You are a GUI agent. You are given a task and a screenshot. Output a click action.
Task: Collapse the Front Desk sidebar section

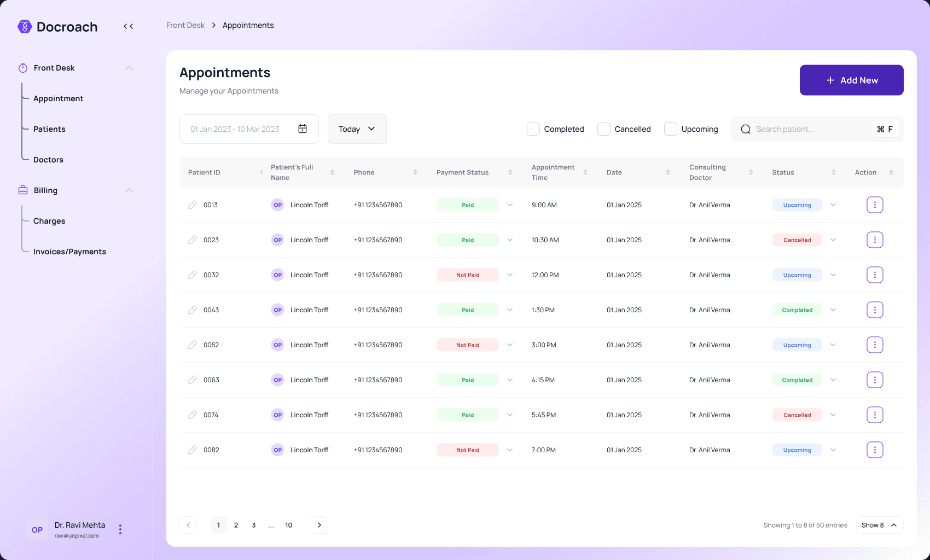point(129,68)
